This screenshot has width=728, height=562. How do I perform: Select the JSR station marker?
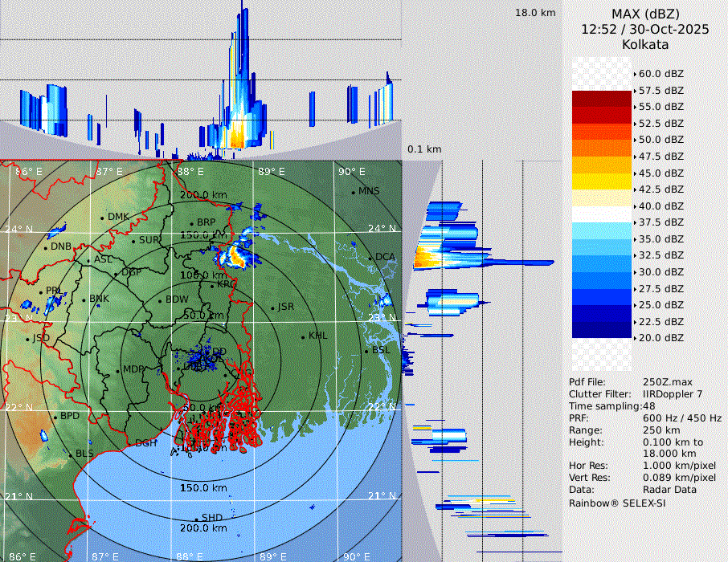click(272, 308)
